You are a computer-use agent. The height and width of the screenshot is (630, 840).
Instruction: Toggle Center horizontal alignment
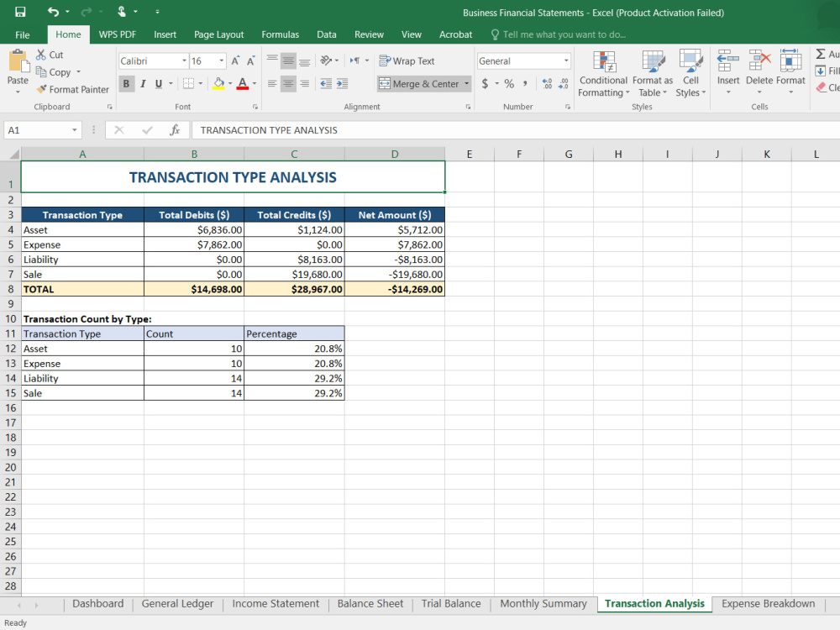288,83
